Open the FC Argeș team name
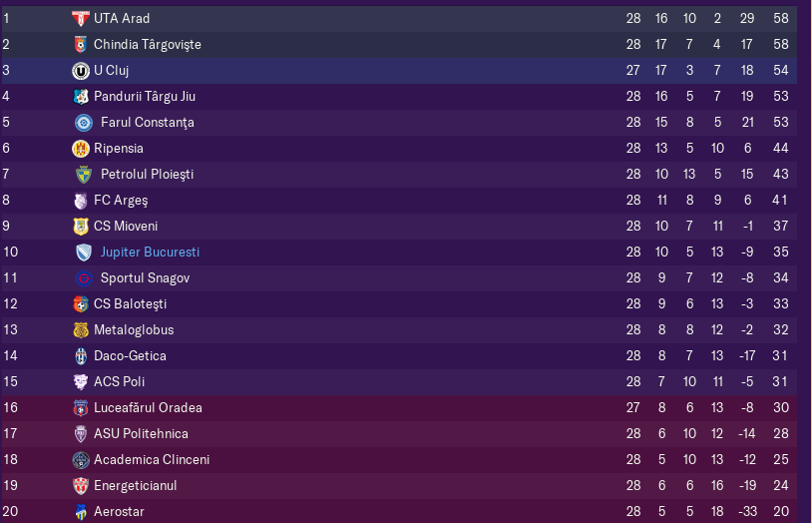This screenshot has height=523, width=812. [121, 200]
